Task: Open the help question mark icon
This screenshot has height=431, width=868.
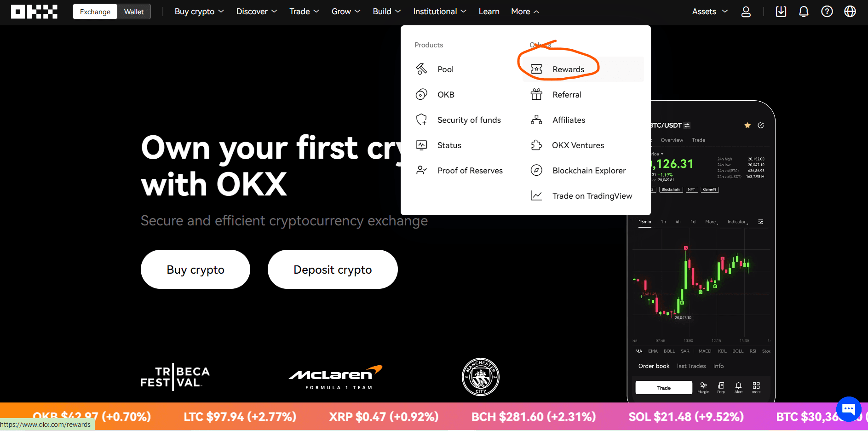Action: click(827, 11)
